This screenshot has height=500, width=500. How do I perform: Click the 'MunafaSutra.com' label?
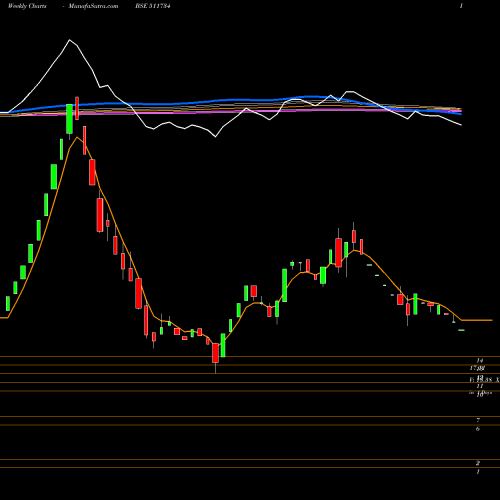pyautogui.click(x=93, y=6)
